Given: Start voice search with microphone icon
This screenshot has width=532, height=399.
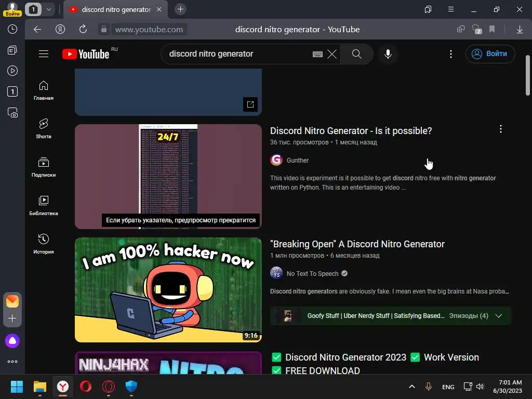Looking at the screenshot, I should (388, 54).
